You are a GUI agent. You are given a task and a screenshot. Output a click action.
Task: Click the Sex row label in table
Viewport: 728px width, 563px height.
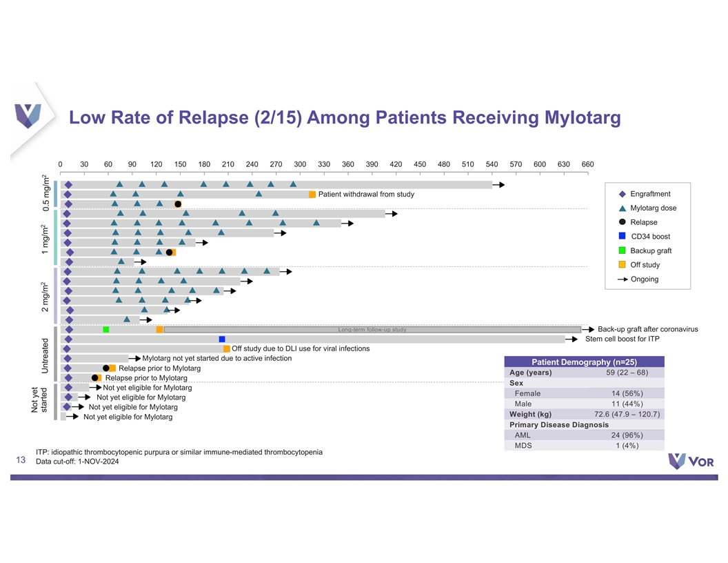[516, 383]
